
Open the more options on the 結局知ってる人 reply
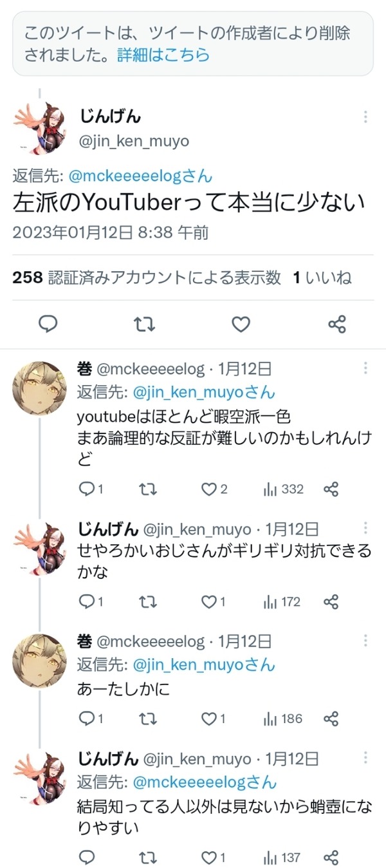pos(365,758)
